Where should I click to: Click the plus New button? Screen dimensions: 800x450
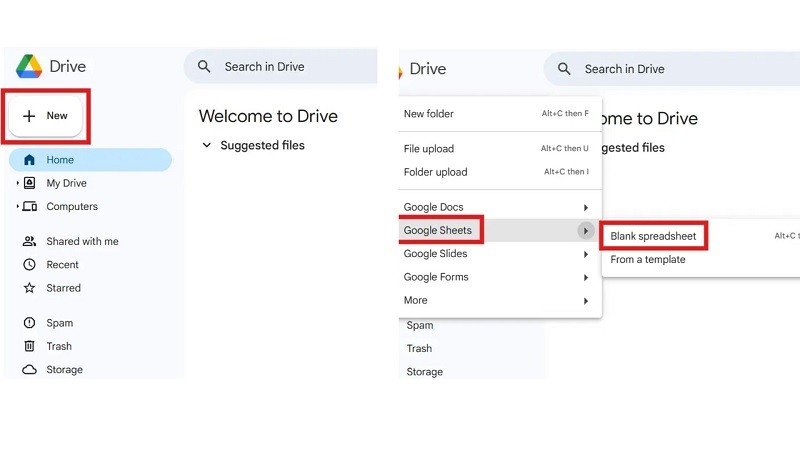pyautogui.click(x=45, y=116)
